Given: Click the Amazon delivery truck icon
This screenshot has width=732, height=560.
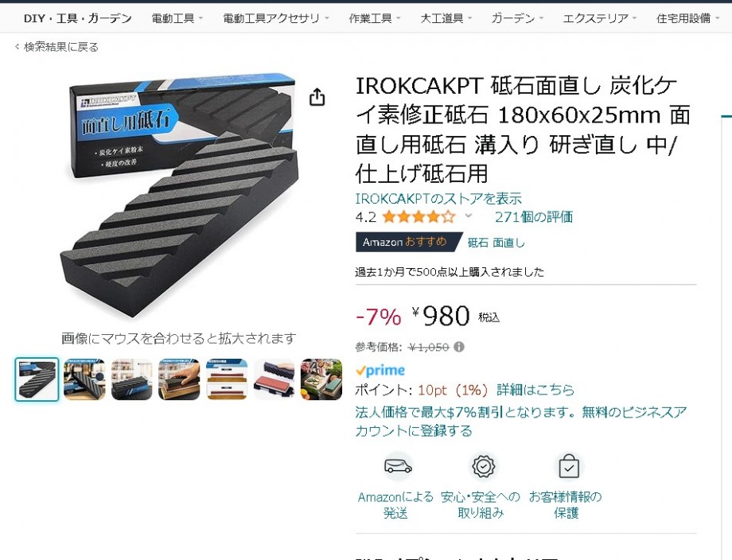Looking at the screenshot, I should 398,465.
